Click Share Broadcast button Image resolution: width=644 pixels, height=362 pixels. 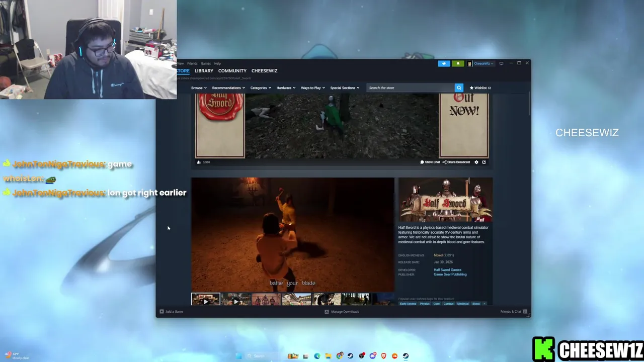pyautogui.click(x=456, y=162)
